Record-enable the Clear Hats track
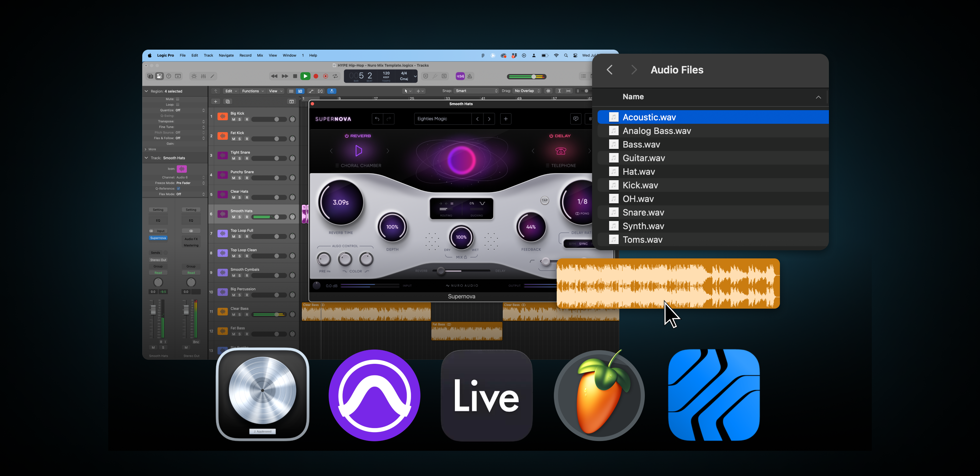 point(247,197)
